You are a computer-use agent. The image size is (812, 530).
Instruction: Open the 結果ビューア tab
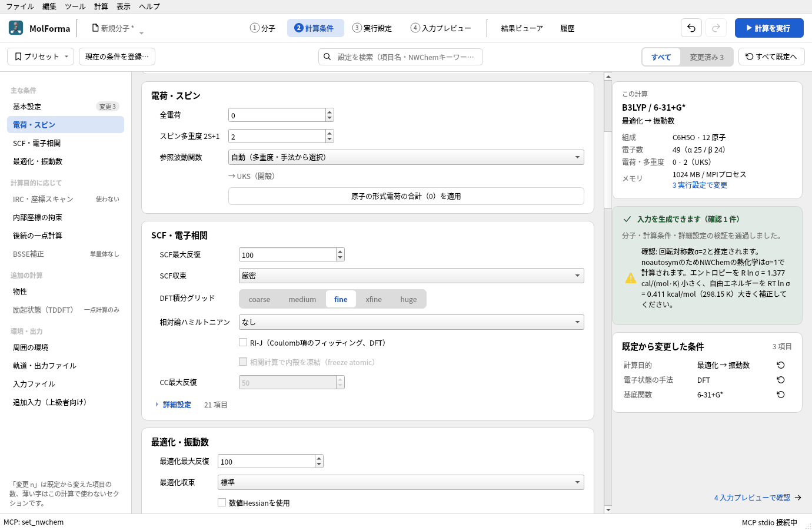tap(522, 28)
